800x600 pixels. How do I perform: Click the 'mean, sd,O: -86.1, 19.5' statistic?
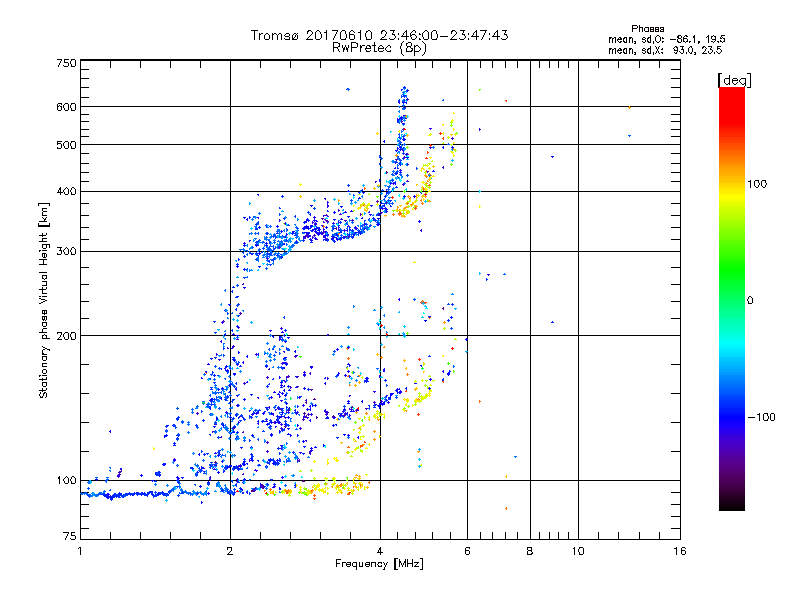pos(666,39)
